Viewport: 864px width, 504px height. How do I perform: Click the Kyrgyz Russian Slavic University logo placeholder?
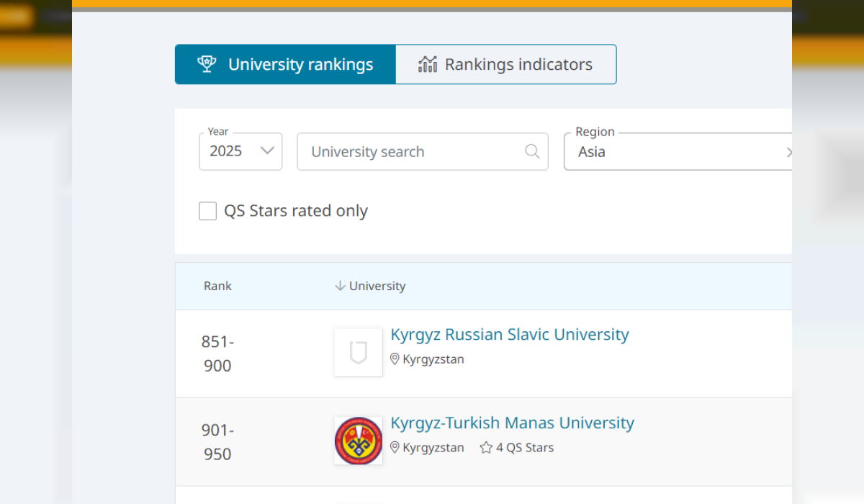(x=359, y=353)
